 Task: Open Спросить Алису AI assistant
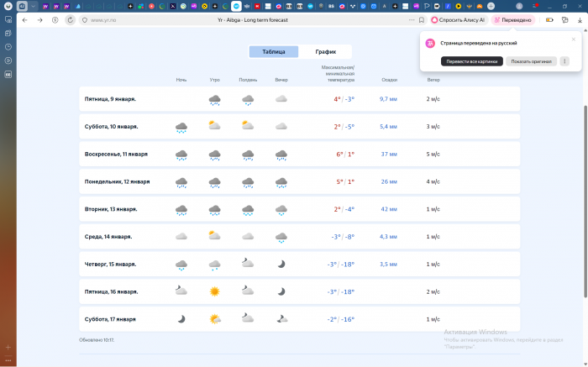[458, 19]
